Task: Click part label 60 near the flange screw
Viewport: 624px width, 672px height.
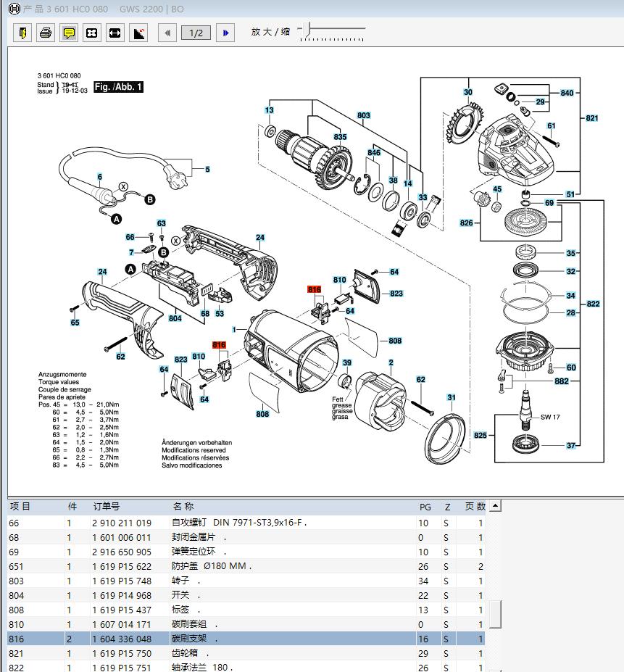Action: [571, 368]
